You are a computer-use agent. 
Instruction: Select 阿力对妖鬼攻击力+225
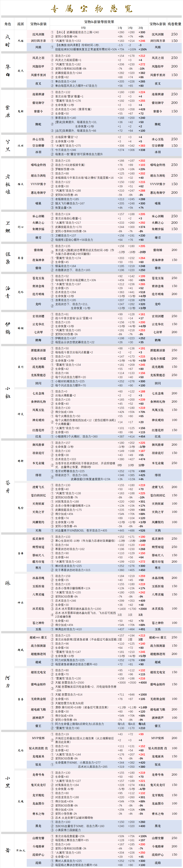pyautogui.click(x=70, y=660)
